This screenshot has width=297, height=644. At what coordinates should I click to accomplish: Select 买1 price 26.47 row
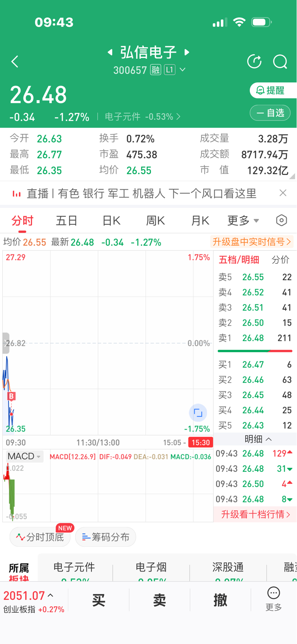pos(255,364)
